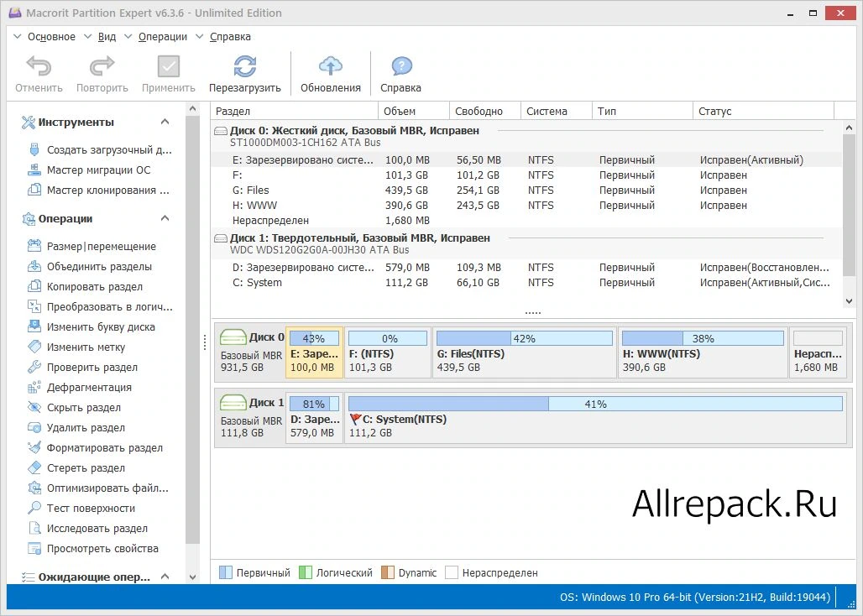Click F: (NTFS) block showing 0%
863x616 pixels.
coord(388,352)
